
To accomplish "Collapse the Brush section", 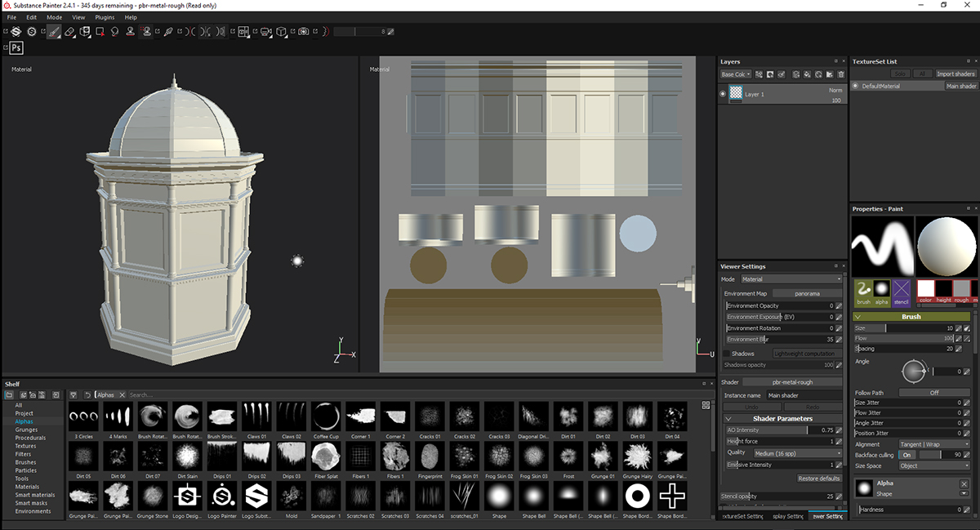I will pos(858,317).
